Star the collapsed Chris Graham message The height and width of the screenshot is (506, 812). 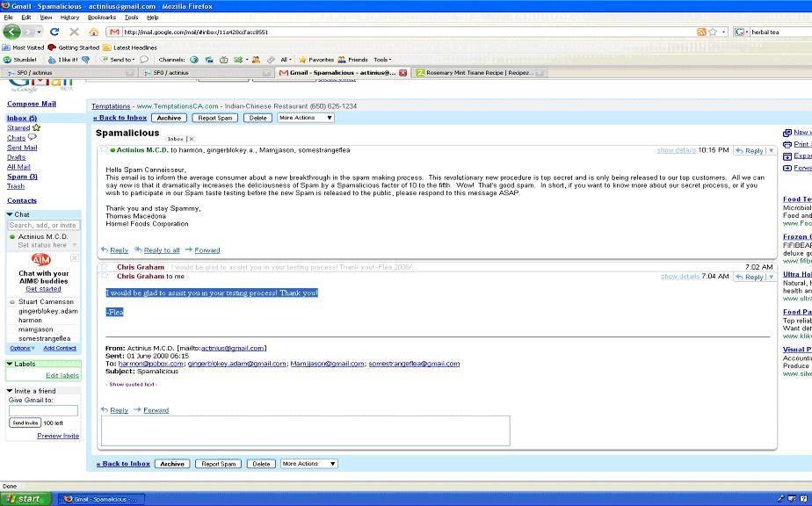[x=104, y=267]
